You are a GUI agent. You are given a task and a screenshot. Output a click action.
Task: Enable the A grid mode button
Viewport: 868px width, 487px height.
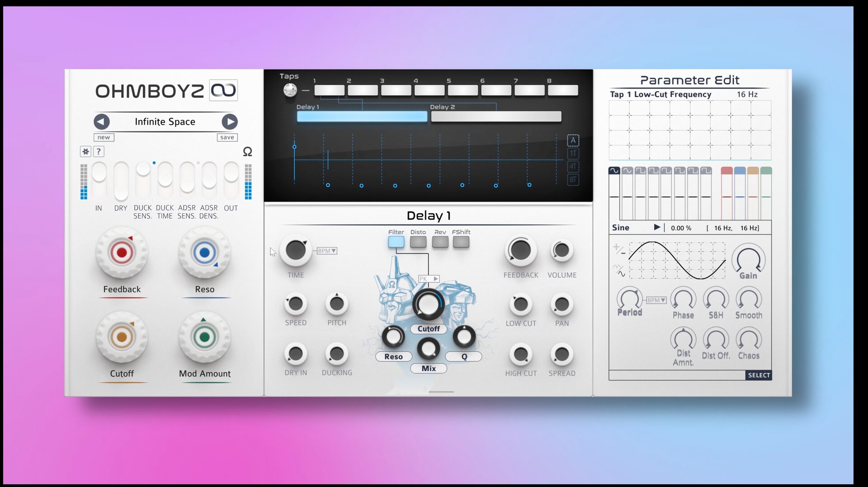coord(573,140)
